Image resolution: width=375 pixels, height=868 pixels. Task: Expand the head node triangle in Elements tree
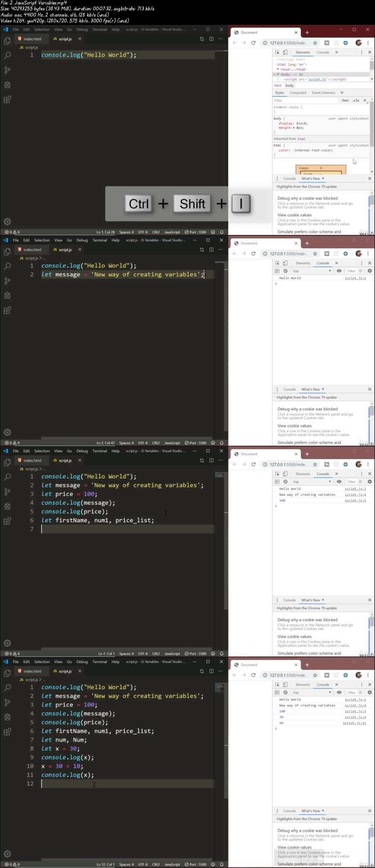[278, 69]
